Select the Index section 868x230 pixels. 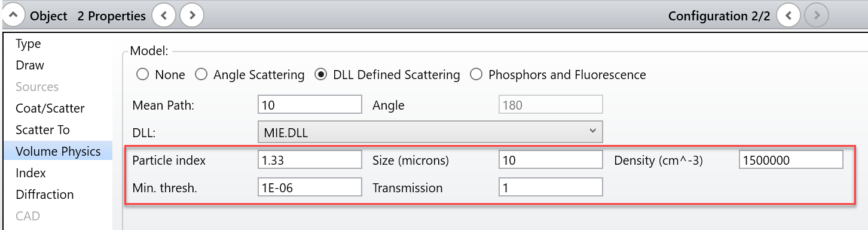31,173
